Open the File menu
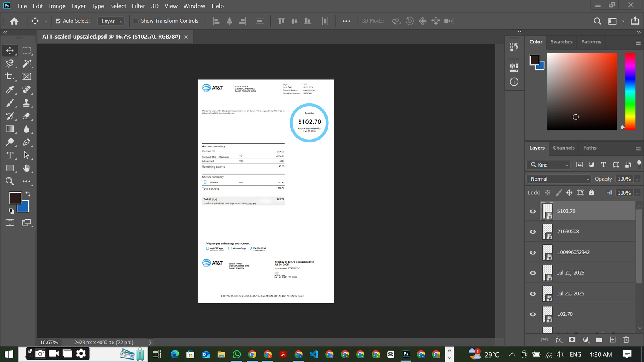Viewport: 644px width, 362px height. pos(22,6)
